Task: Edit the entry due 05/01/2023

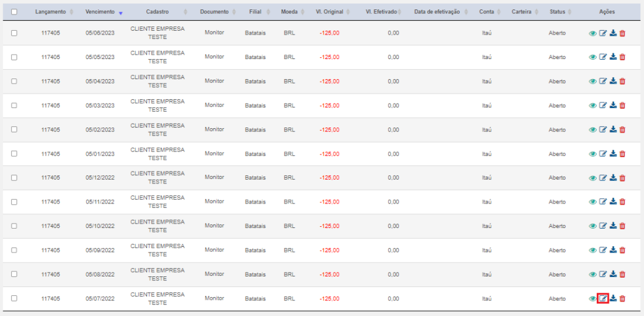Action: (603, 154)
